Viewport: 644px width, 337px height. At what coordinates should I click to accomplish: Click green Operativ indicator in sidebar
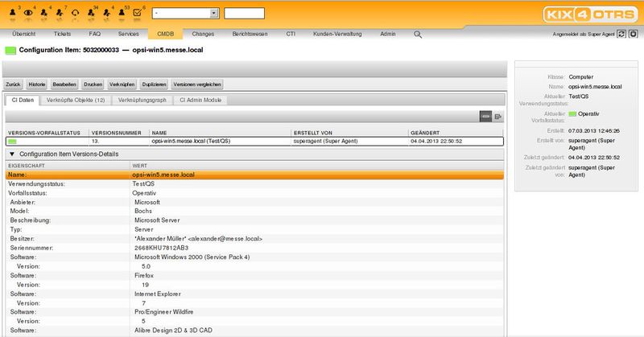[572, 114]
